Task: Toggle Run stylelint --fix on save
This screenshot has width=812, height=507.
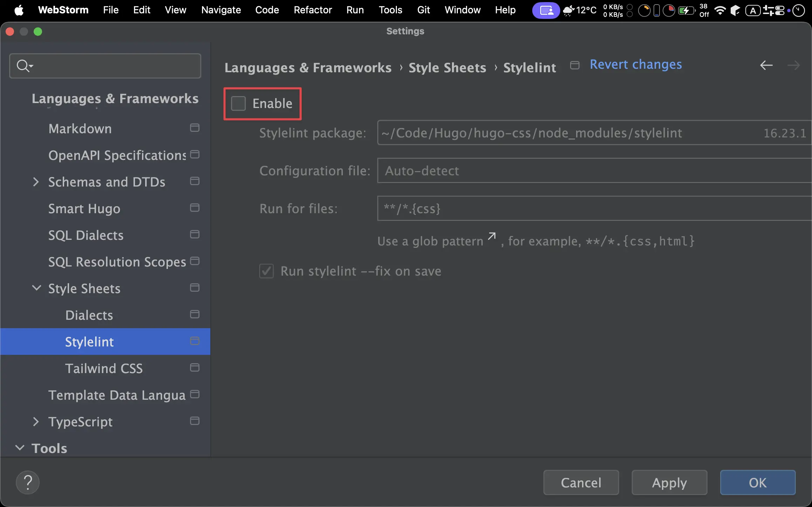Action: [266, 271]
